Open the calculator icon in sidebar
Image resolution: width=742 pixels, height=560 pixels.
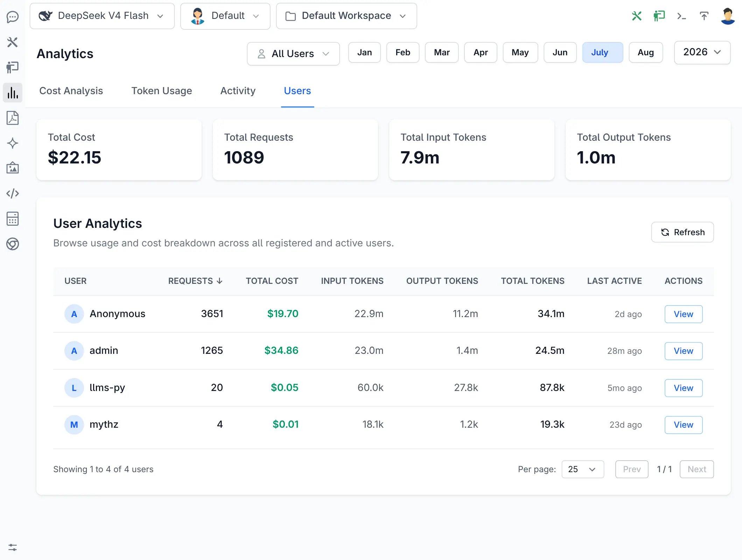(x=13, y=219)
